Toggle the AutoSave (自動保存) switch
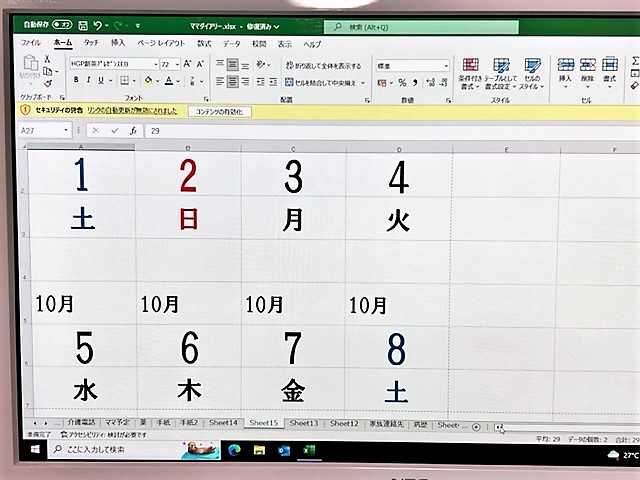 pyautogui.click(x=62, y=25)
